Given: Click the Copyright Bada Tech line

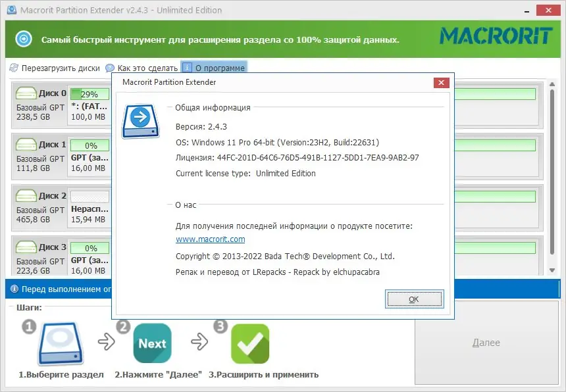Looking at the screenshot, I should [285, 257].
